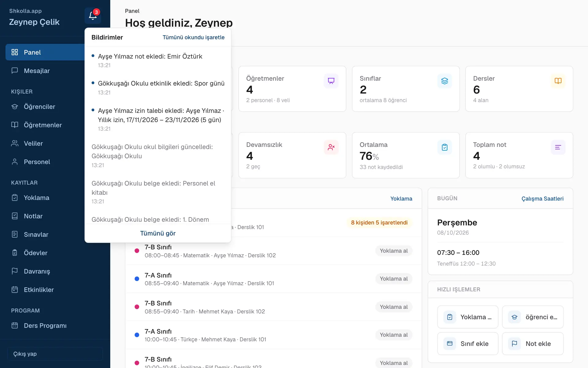Click the Sınıflar card layers icon
Viewport: 588px width, 368px height.
(445, 81)
